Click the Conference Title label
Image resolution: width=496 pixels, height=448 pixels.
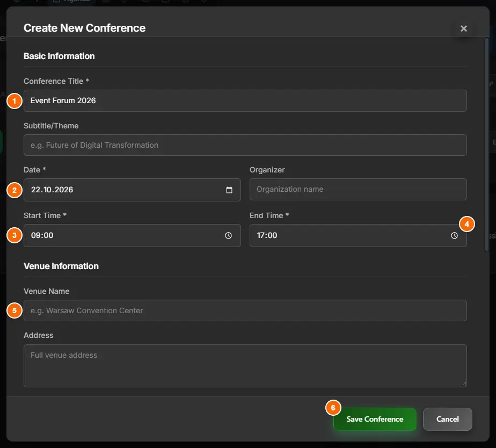coord(56,81)
